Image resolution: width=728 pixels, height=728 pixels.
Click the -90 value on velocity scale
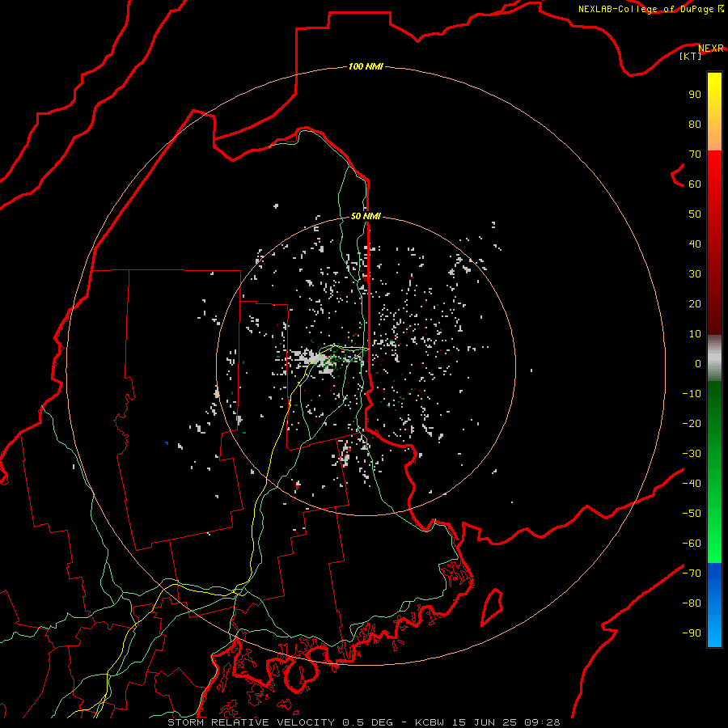(692, 633)
